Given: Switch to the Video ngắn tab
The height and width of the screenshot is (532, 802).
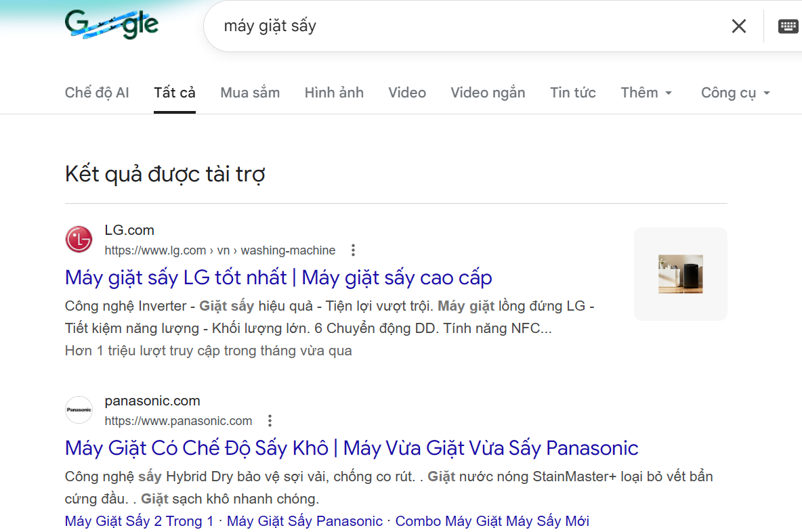Looking at the screenshot, I should click(488, 92).
